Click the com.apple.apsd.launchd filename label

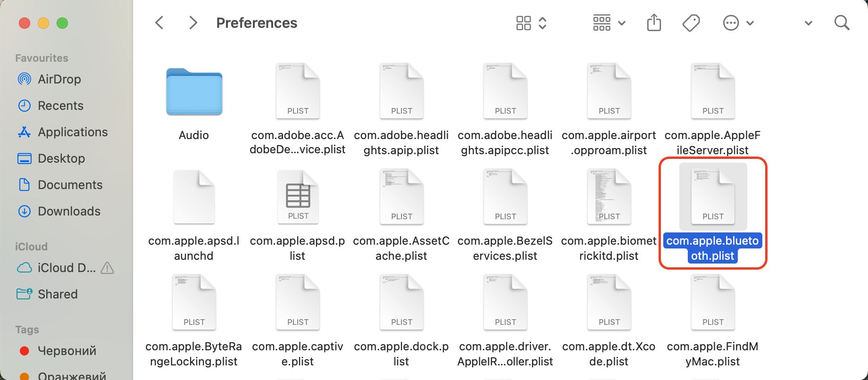194,248
